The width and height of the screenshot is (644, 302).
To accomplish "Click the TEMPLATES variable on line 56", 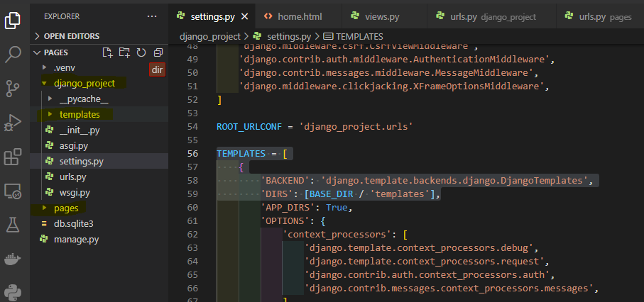I will tap(241, 153).
